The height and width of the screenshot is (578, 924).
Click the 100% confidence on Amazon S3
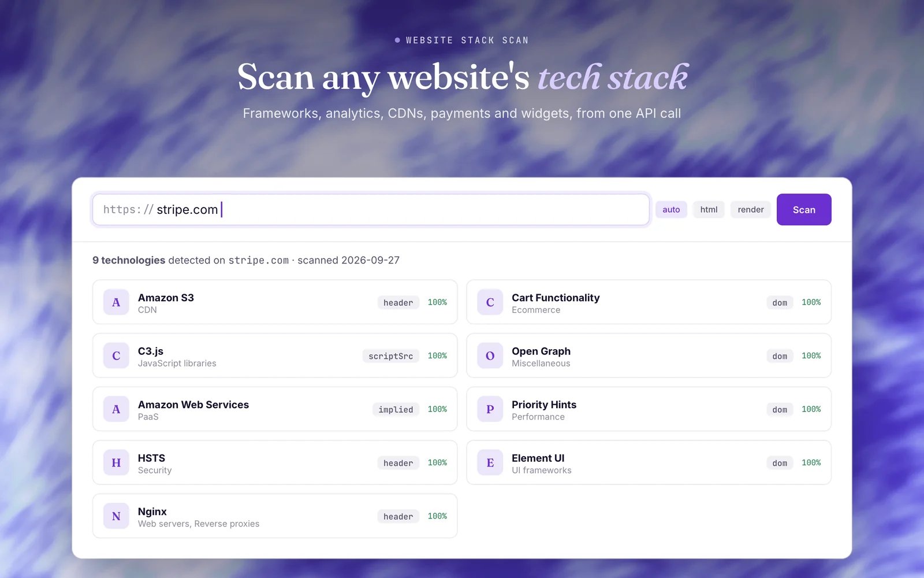[x=437, y=302]
